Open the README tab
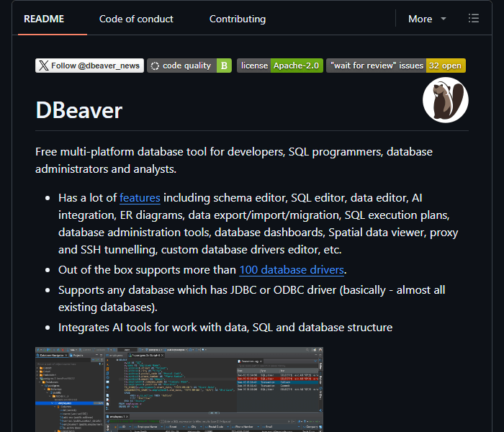 44,19
